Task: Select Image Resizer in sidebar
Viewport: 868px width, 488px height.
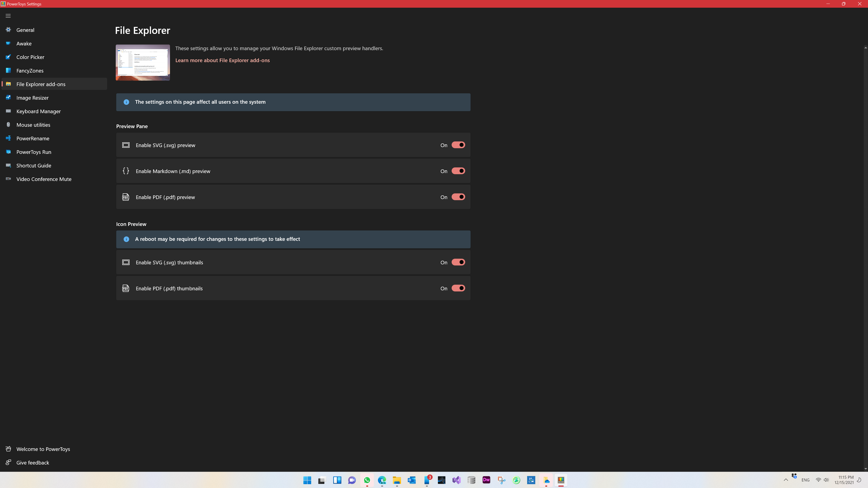Action: click(x=54, y=98)
